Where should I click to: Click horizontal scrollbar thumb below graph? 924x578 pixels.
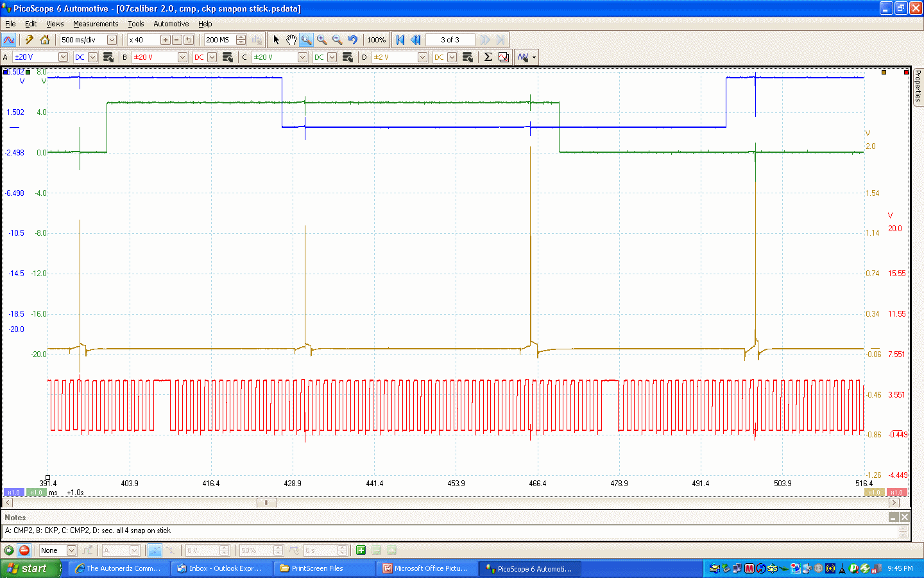[267, 503]
